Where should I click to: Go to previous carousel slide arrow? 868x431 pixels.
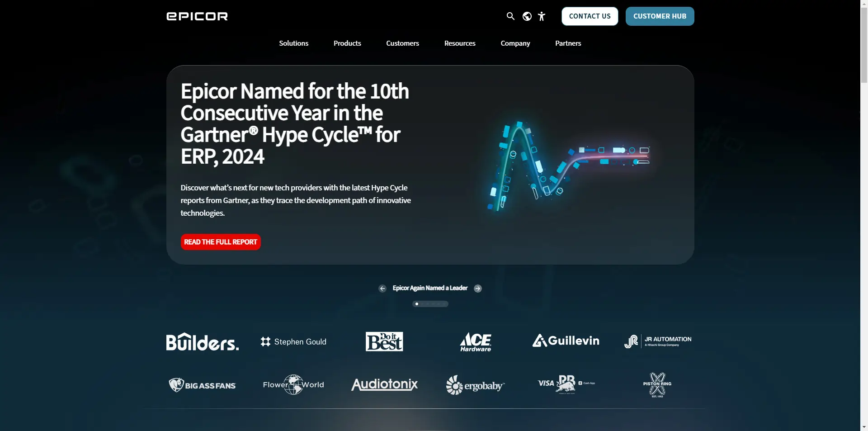click(x=382, y=289)
